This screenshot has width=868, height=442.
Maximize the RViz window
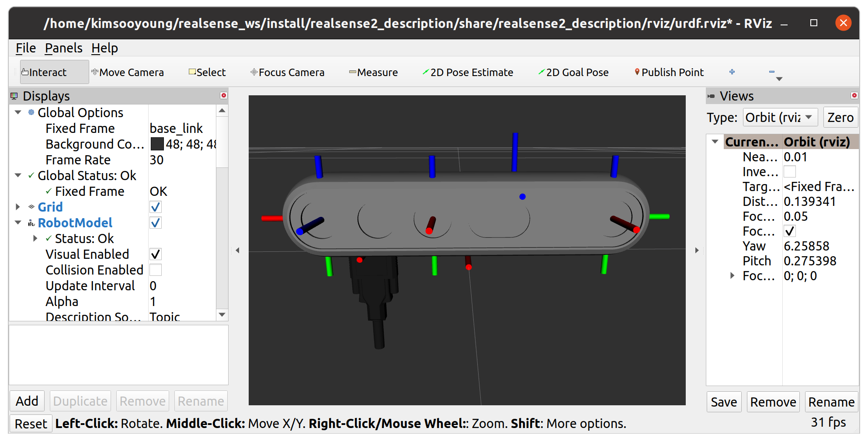(x=814, y=23)
